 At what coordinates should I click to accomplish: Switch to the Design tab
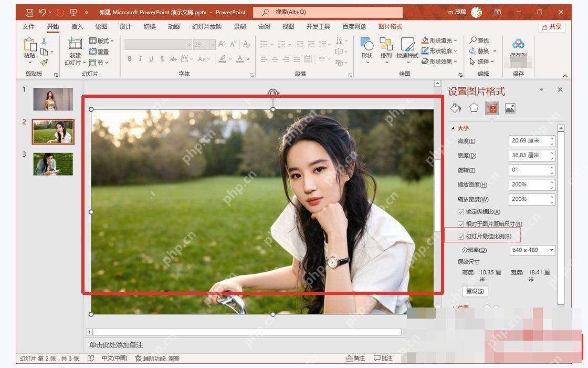tap(125, 27)
